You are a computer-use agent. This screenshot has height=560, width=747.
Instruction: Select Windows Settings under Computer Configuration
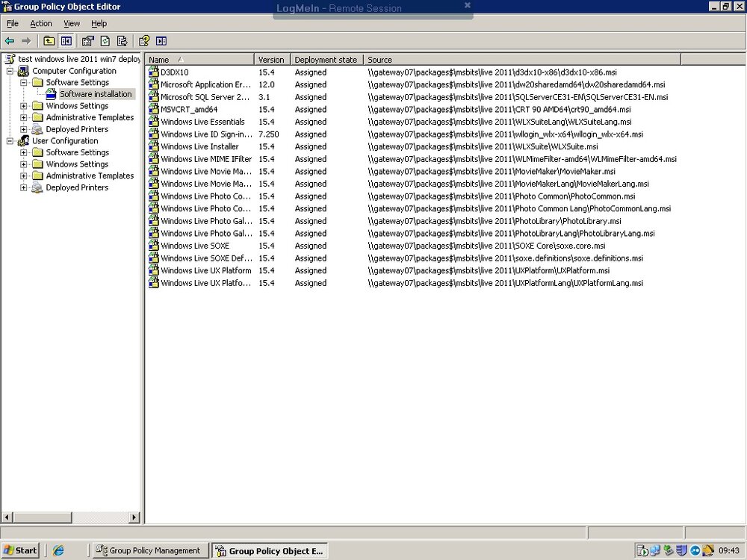tap(77, 106)
